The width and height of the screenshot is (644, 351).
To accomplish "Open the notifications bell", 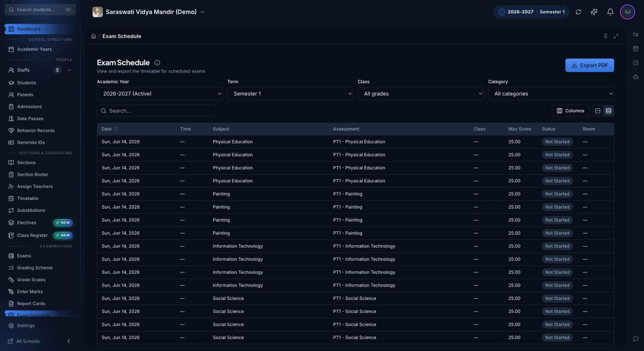I will click(610, 12).
